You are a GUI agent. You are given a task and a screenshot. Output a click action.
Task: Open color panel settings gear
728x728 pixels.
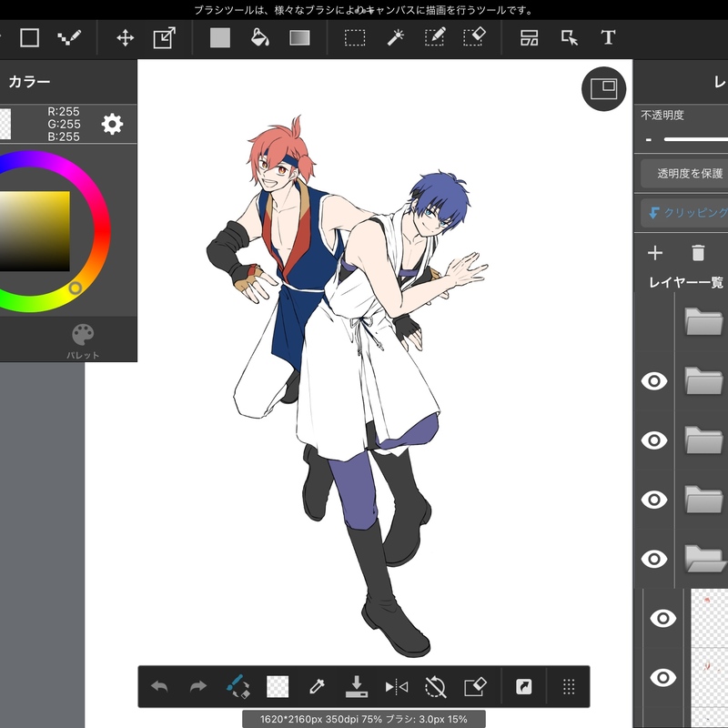point(112,124)
